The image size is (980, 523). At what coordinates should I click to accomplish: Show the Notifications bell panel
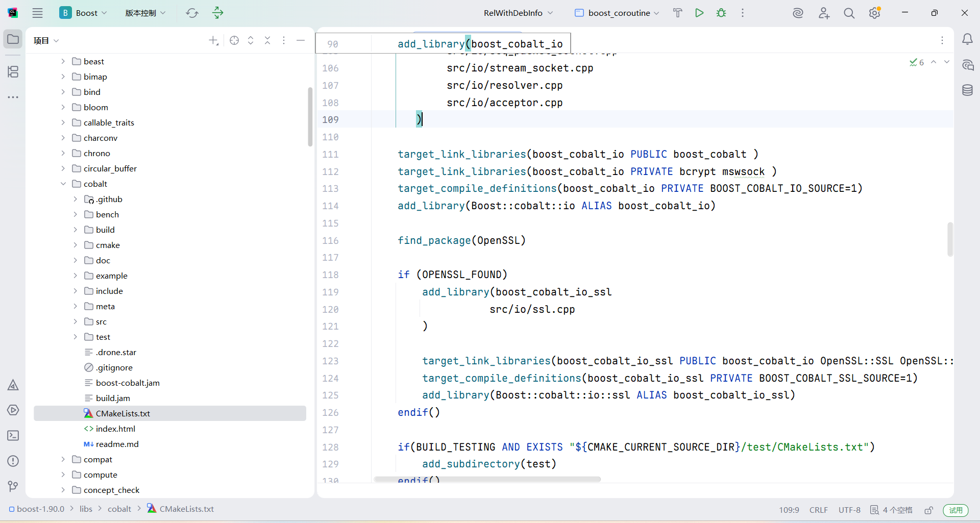(x=967, y=39)
